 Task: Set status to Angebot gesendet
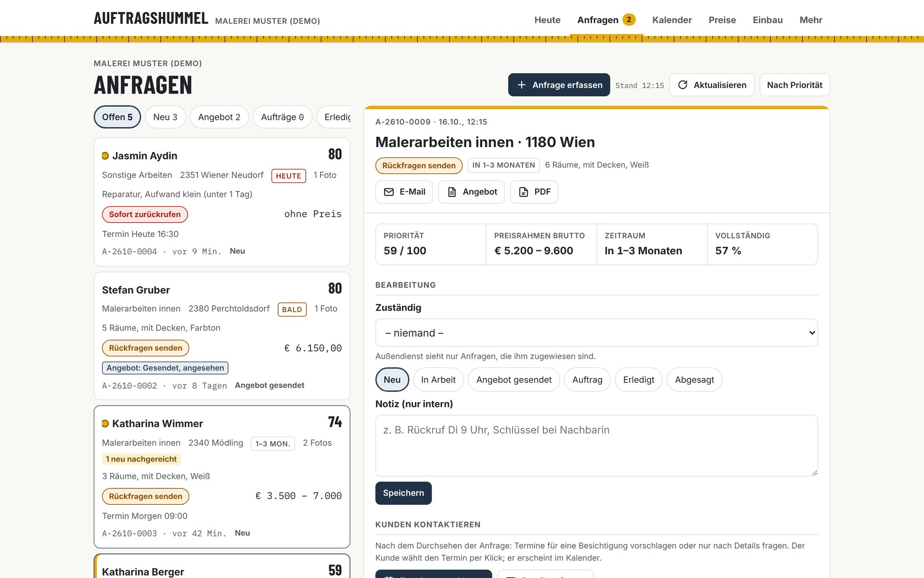tap(514, 380)
